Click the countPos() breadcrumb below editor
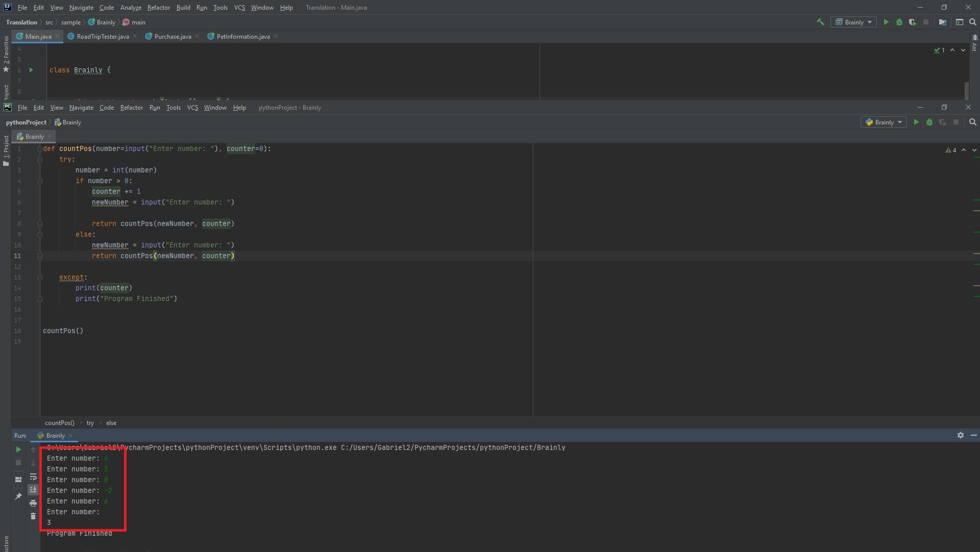 (x=59, y=423)
